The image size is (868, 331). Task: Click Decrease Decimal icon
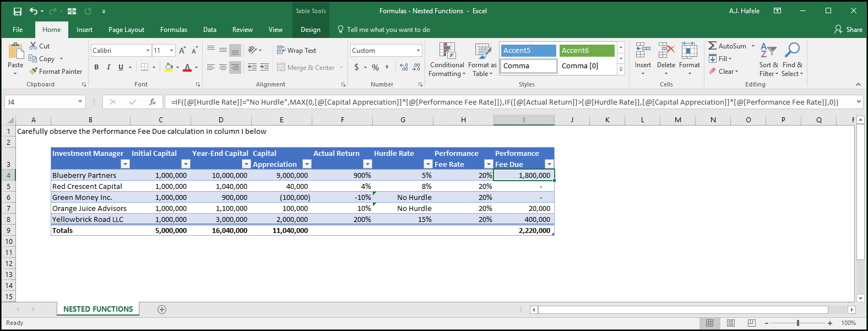(x=416, y=67)
